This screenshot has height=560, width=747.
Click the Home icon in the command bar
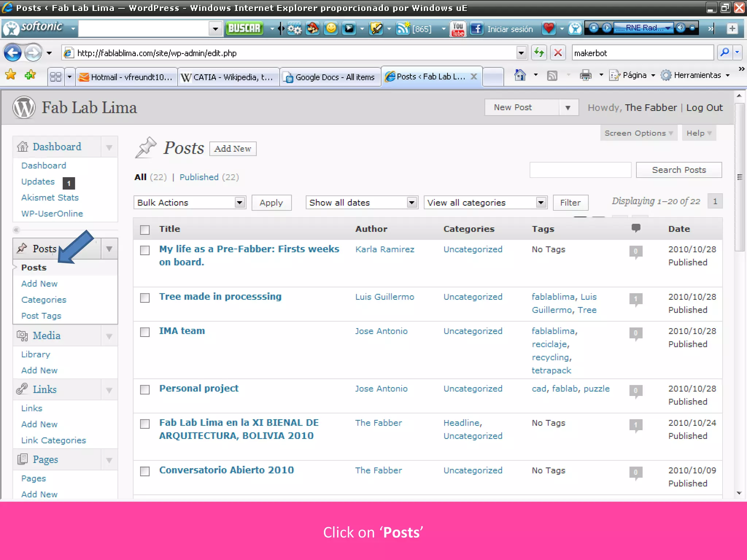click(520, 75)
